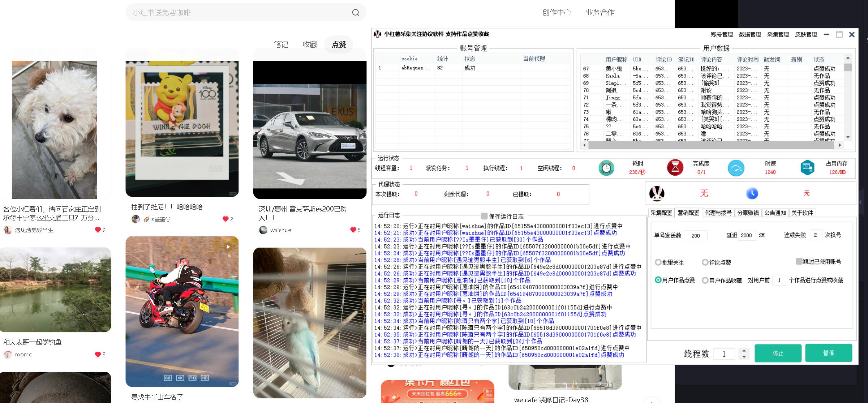Increase thread count with up arrow
This screenshot has height=403, width=868.
744,350
